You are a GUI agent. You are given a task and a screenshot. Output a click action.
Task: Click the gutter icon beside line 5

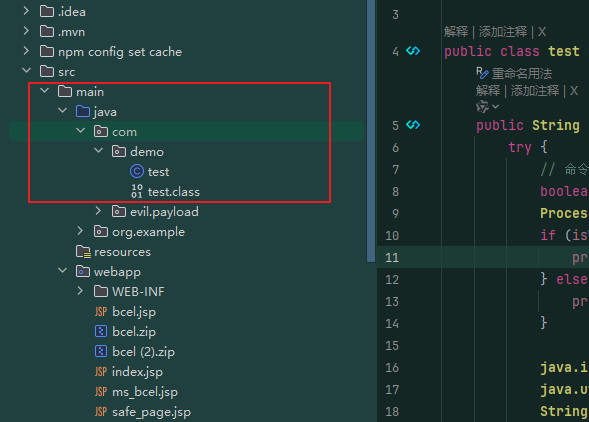pos(413,125)
